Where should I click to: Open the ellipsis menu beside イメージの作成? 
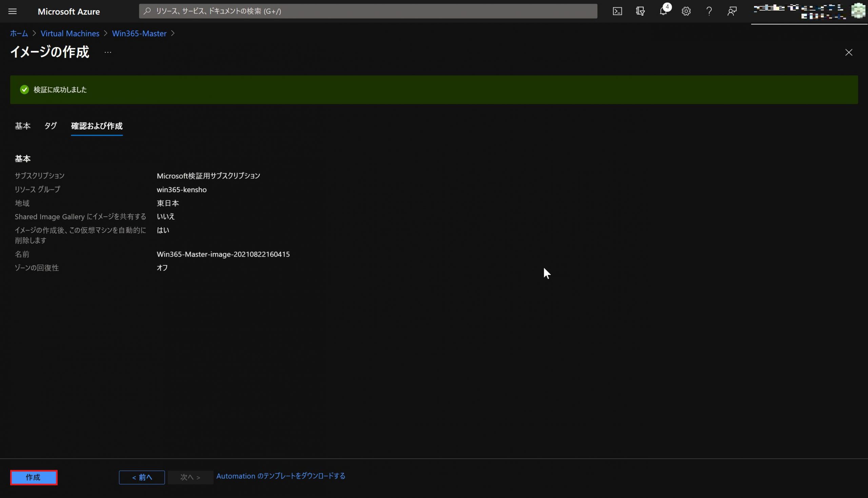[108, 52]
